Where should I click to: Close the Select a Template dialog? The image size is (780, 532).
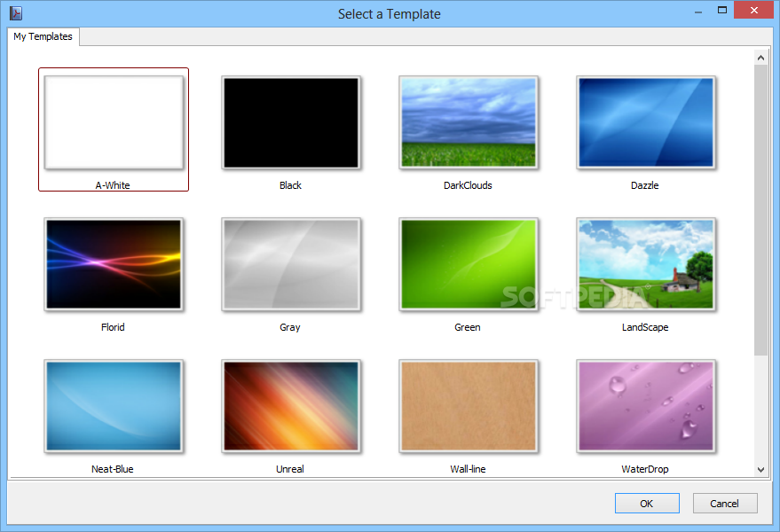pos(754,10)
